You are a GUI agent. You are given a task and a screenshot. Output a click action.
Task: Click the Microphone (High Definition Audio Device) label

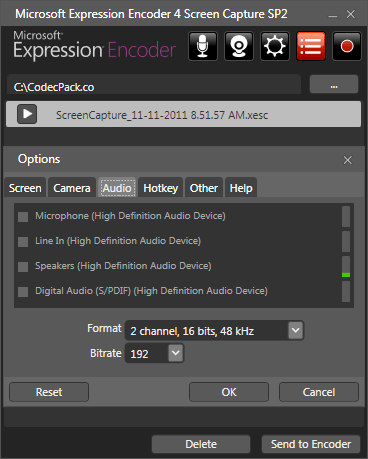click(130, 216)
